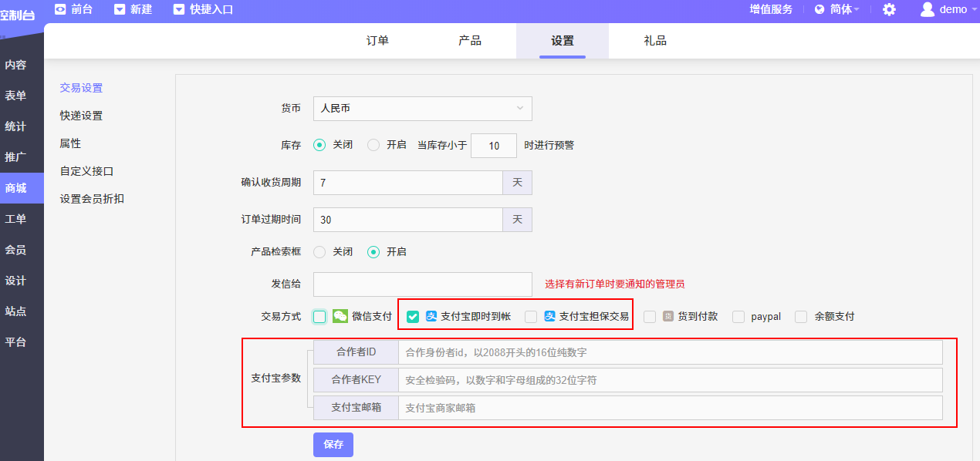Tick the paypal checkbox
The image size is (980, 461).
coord(738,316)
